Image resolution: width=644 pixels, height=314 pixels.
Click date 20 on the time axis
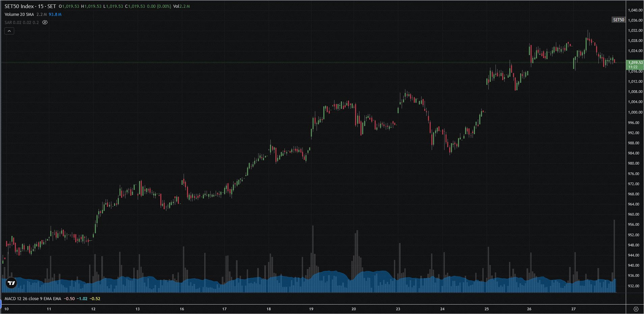click(354, 309)
